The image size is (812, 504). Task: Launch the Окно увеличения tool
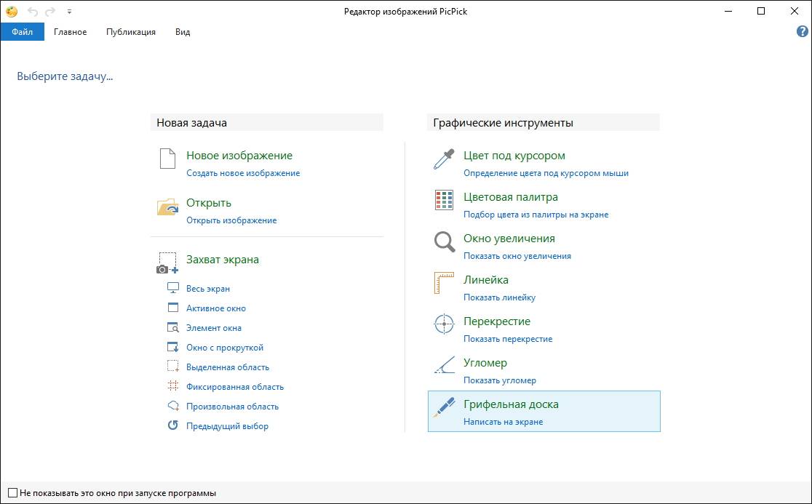pyautogui.click(x=509, y=238)
